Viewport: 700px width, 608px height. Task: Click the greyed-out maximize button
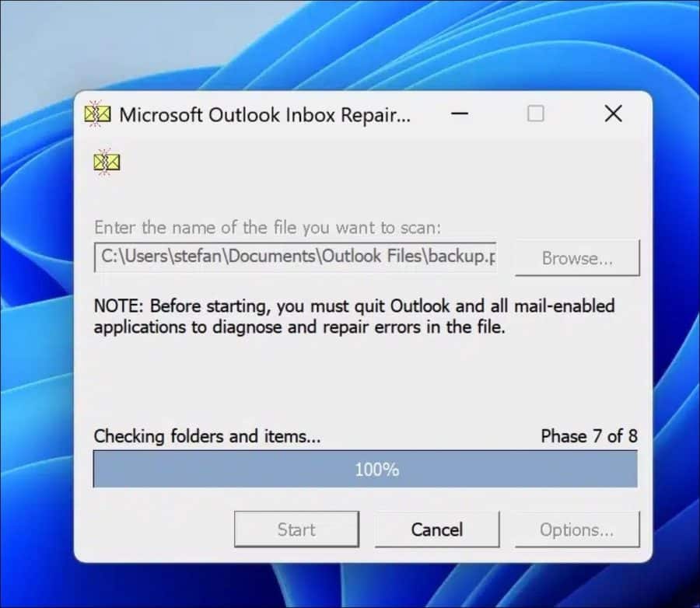535,114
